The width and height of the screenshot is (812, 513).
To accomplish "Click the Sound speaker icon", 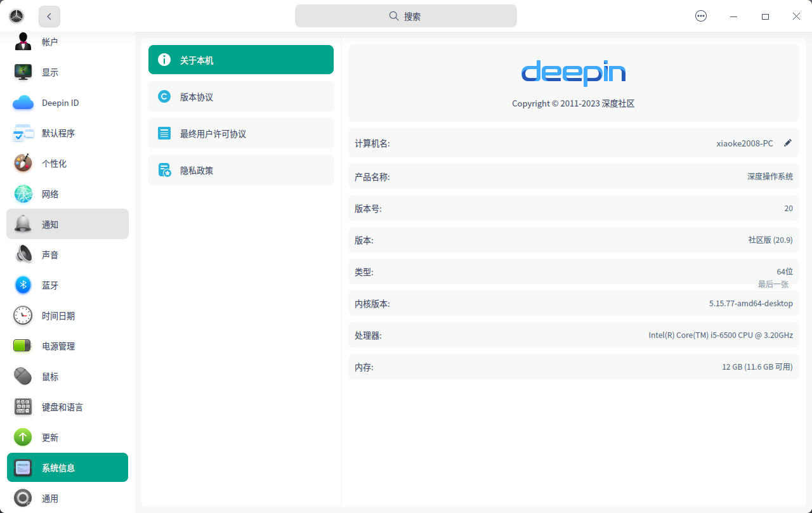I will tap(23, 254).
